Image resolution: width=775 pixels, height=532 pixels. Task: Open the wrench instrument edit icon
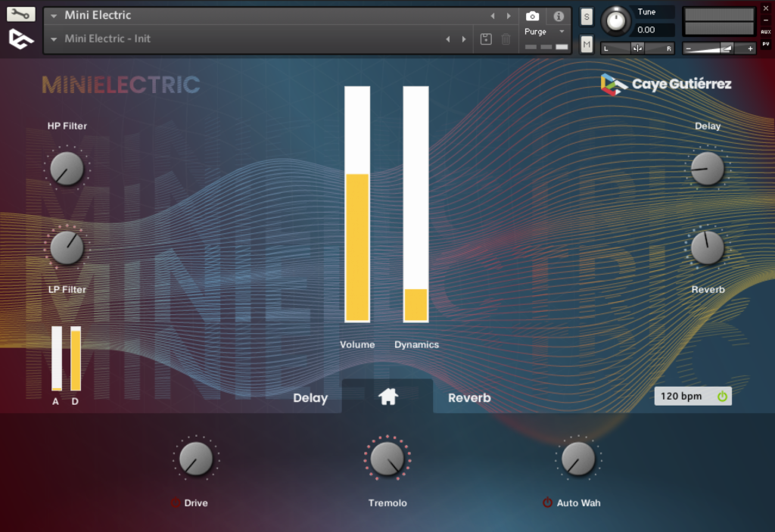(x=20, y=14)
